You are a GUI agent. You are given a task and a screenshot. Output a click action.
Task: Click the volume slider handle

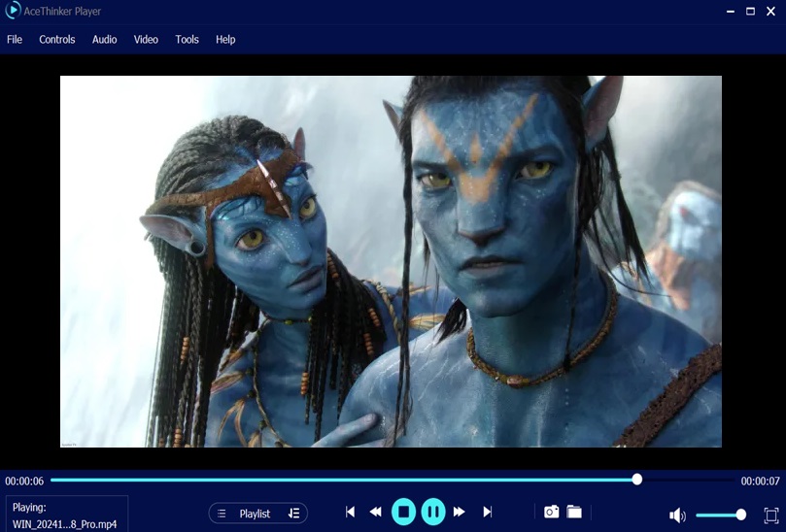click(x=741, y=515)
